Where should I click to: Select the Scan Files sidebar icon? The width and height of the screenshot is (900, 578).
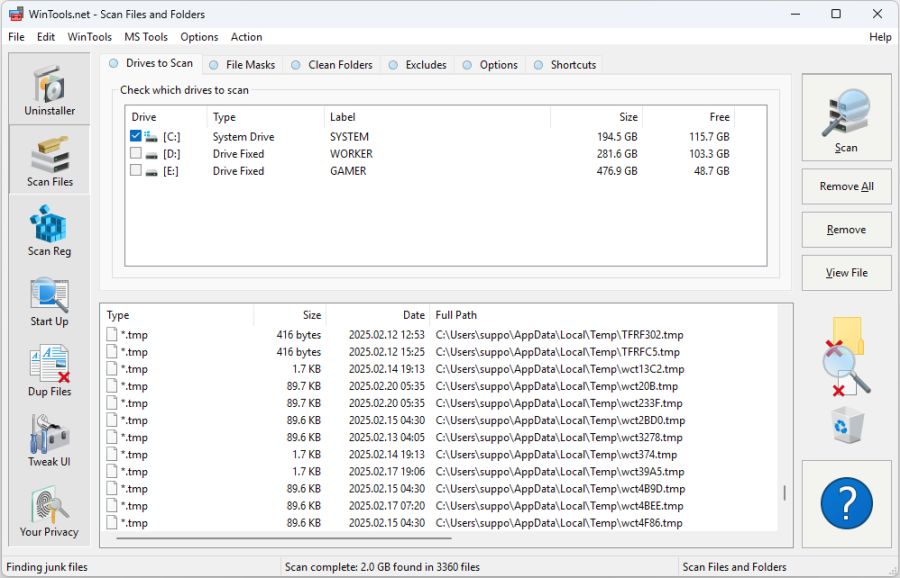(x=48, y=160)
